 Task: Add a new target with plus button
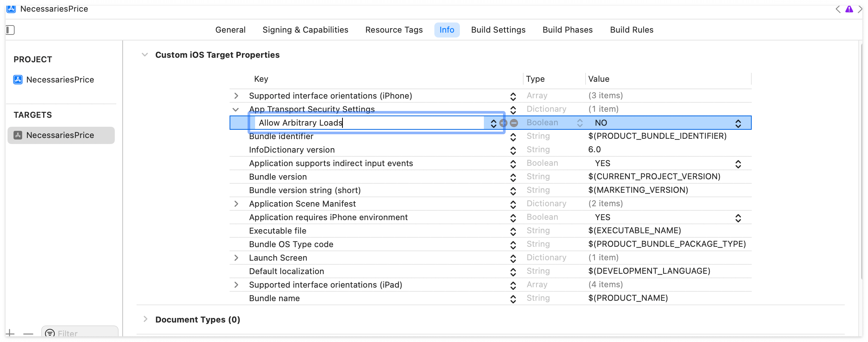pos(10,333)
